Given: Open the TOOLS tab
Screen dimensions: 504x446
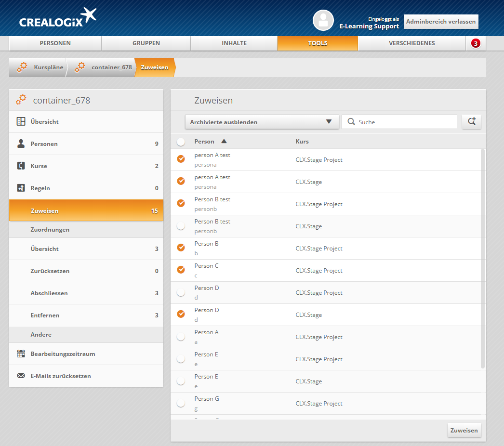Looking at the screenshot, I should pos(318,43).
